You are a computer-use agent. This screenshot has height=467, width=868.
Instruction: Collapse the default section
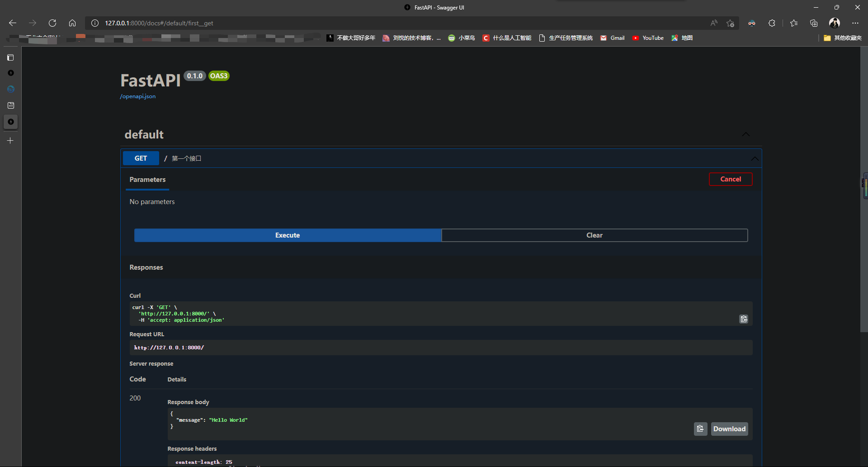coord(745,134)
